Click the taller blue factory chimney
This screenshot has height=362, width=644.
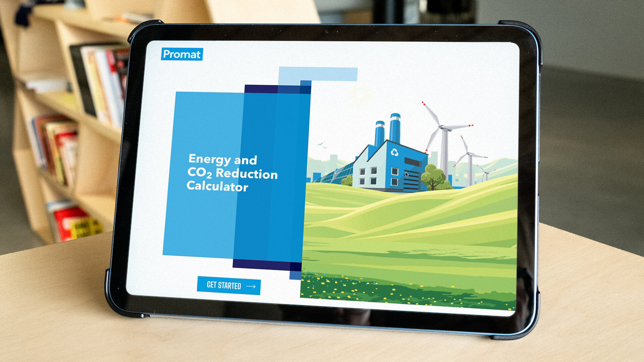point(395,128)
